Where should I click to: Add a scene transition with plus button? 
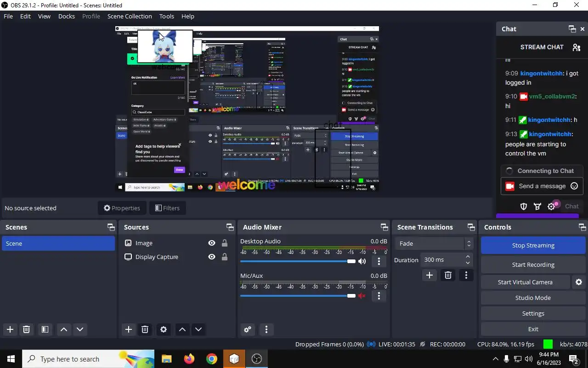430,275
